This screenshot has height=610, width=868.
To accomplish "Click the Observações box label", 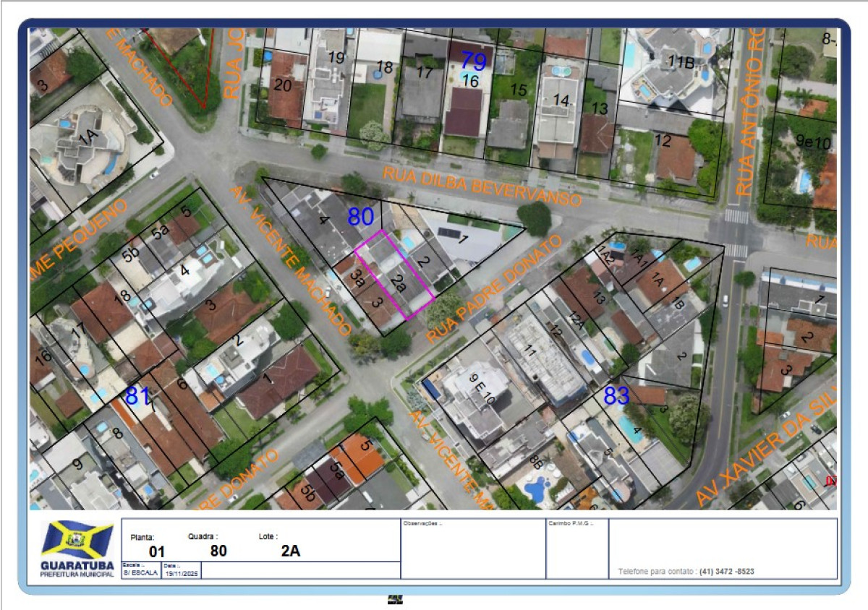I will tap(422, 523).
